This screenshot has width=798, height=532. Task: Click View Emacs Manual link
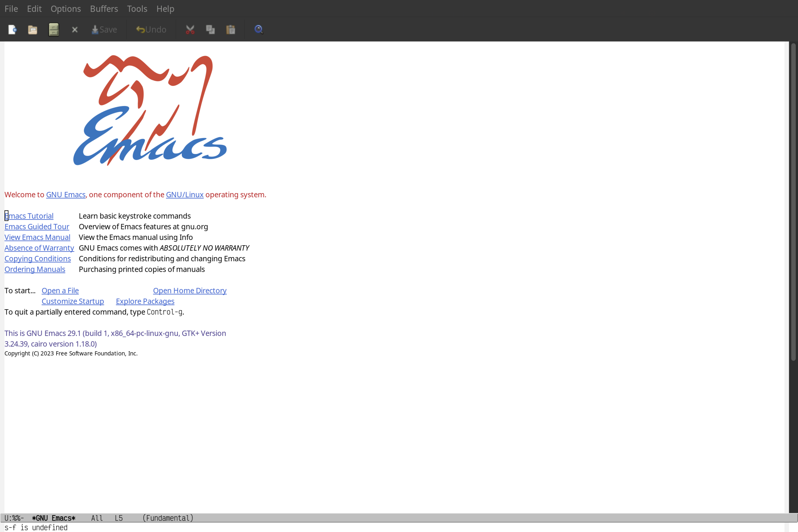(37, 237)
